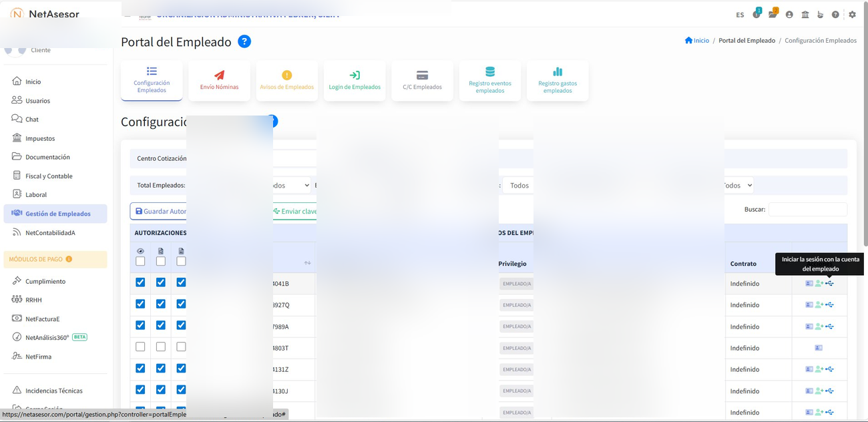The height and width of the screenshot is (422, 868).
Task: Focus the Buscar search field
Action: 807,210
